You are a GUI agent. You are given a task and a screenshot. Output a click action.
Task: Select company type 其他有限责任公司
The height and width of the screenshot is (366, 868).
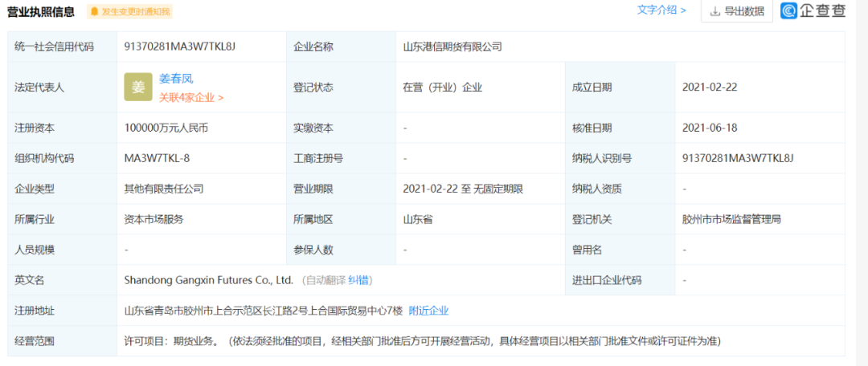coord(164,189)
